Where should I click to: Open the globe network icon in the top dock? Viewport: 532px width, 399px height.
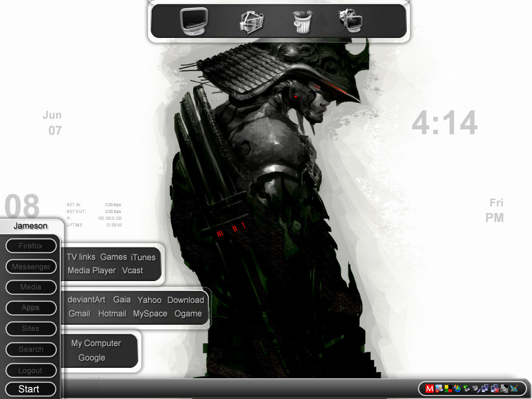coord(351,21)
